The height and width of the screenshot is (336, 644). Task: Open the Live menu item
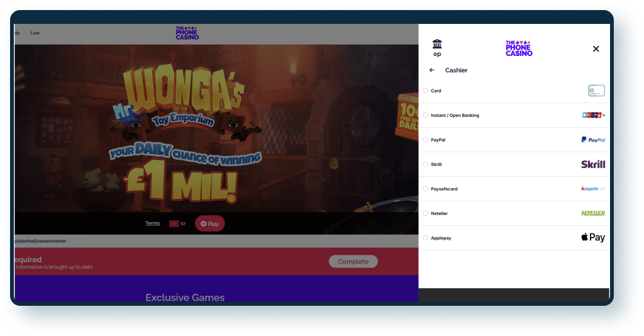pos(35,33)
